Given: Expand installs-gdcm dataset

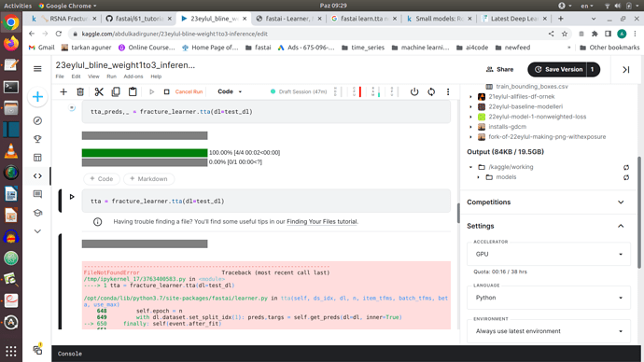Looking at the screenshot, I should pos(471,127).
